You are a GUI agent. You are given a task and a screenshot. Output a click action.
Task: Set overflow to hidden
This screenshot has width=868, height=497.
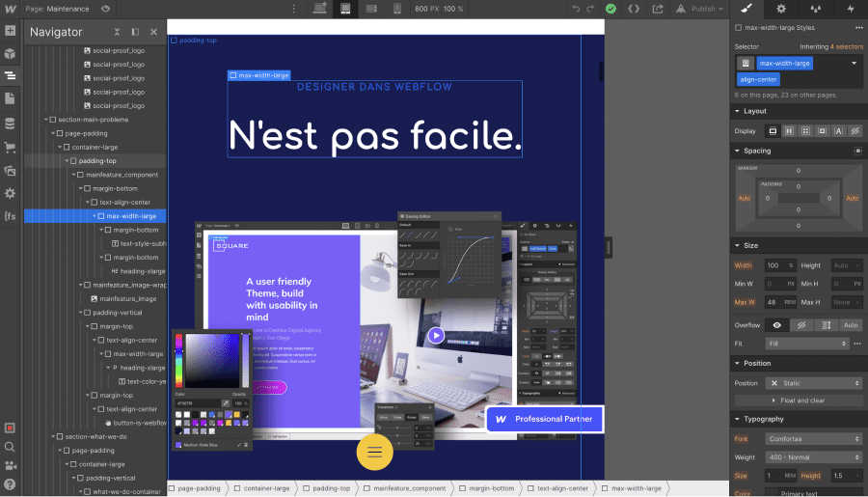tap(801, 325)
